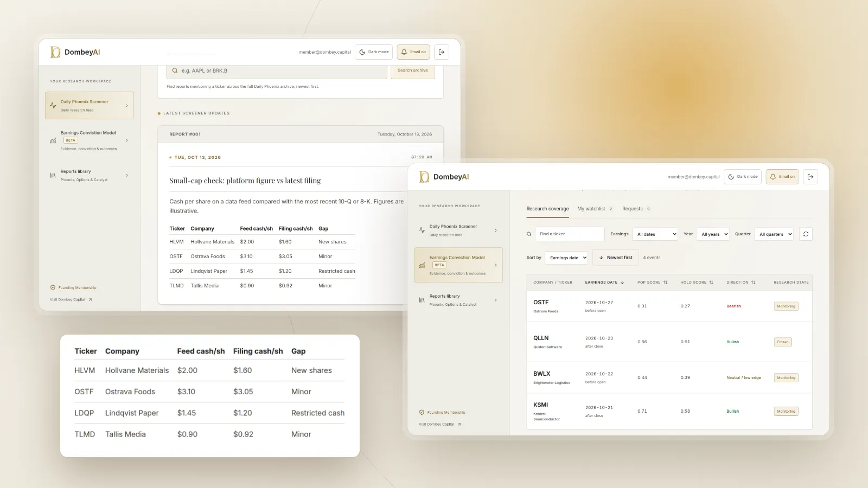Toggle Email on in left window
This screenshot has height=488, width=868.
tap(413, 52)
